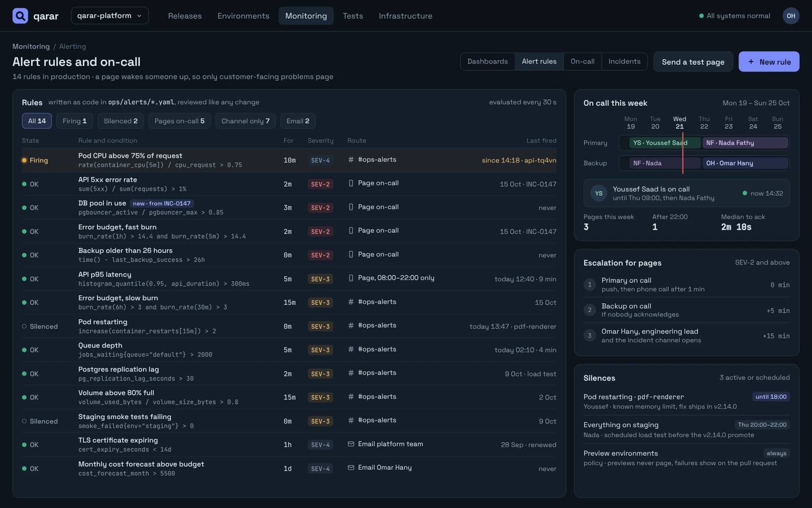Click the phone icon on API p95 latency row
Image resolution: width=812 pixels, height=508 pixels.
(x=351, y=278)
